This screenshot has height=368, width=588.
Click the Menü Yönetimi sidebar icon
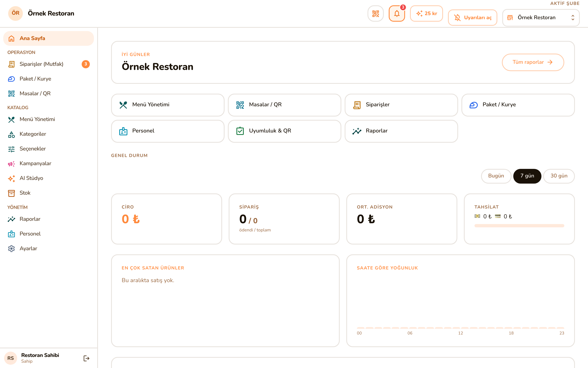[x=11, y=120]
